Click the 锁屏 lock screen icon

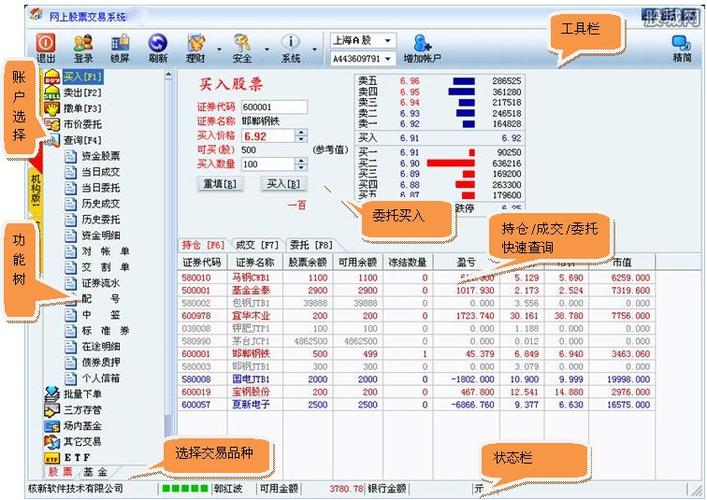click(120, 48)
